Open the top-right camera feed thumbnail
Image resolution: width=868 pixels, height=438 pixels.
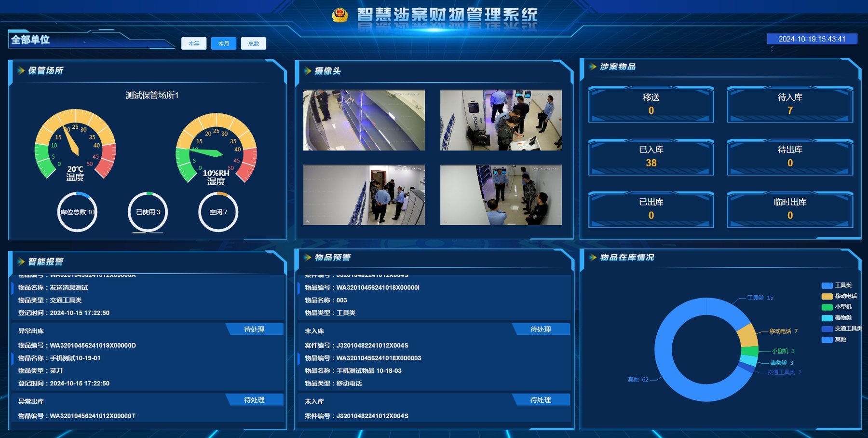tap(501, 120)
